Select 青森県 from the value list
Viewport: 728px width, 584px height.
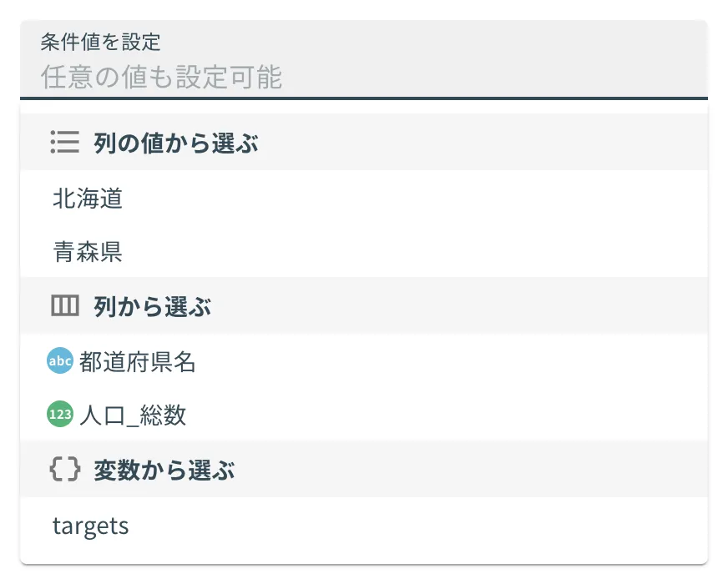(x=364, y=251)
